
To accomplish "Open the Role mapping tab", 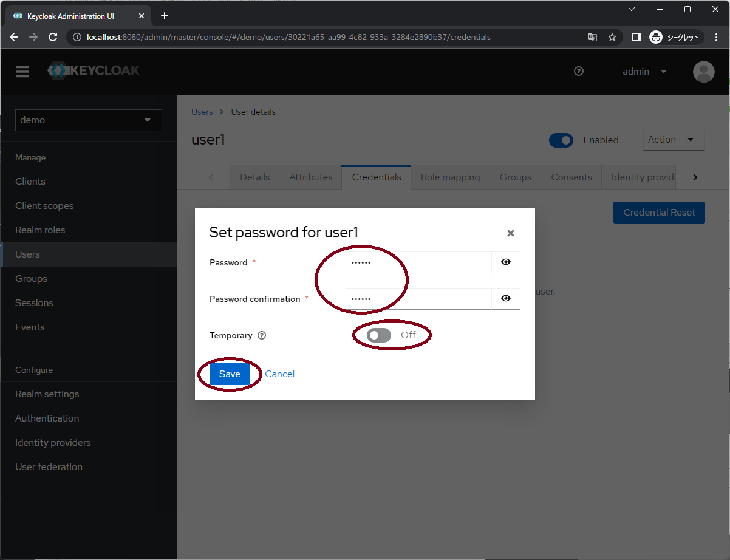I will 450,177.
